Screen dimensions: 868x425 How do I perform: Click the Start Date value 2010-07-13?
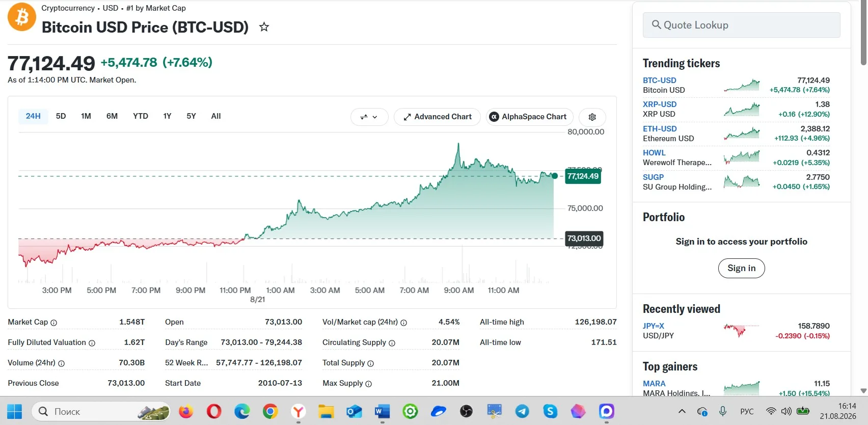[280, 383]
